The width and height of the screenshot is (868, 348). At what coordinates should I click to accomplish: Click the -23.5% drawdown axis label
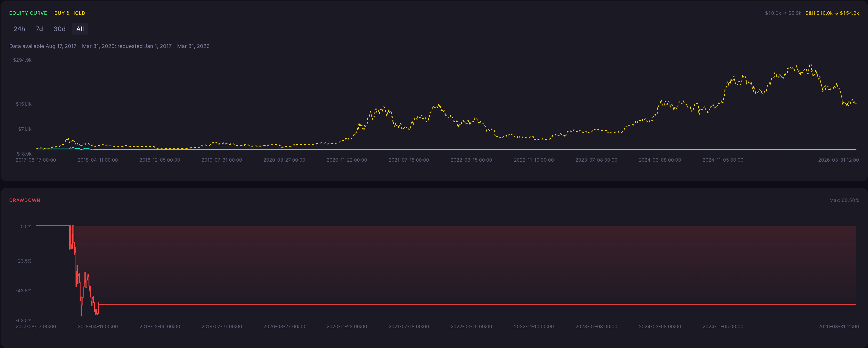(24, 261)
